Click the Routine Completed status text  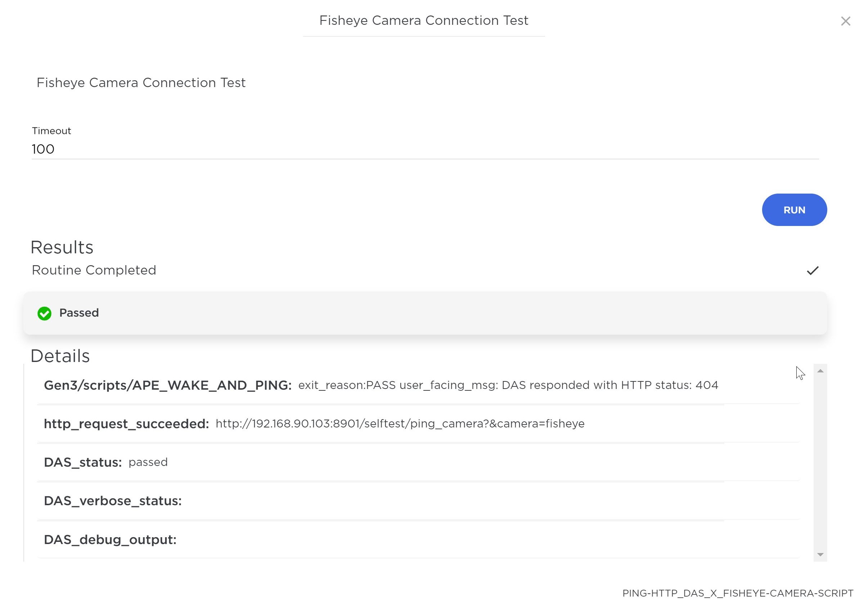coord(94,270)
